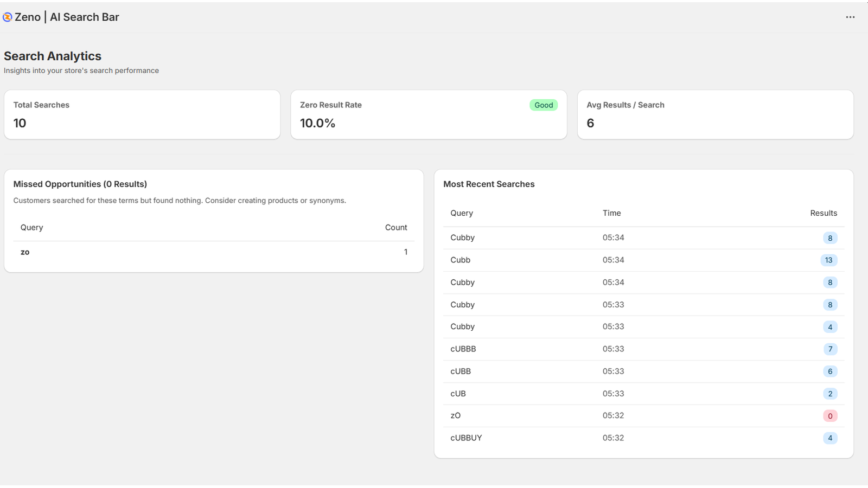
Task: Click the Results column header
Action: tap(824, 213)
